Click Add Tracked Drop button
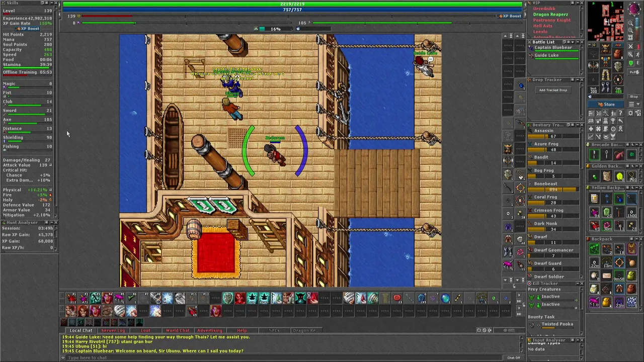The image size is (644, 362). 553,90
